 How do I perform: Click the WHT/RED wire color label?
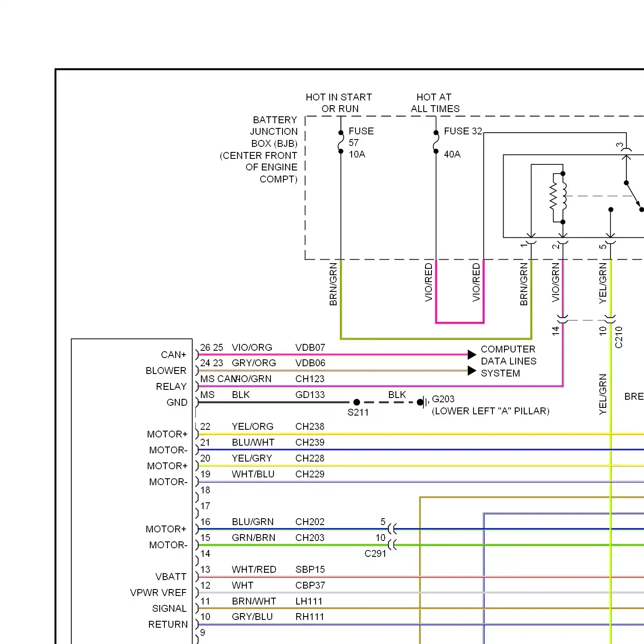click(254, 569)
